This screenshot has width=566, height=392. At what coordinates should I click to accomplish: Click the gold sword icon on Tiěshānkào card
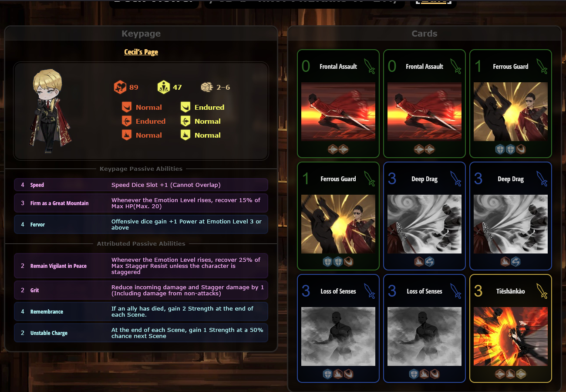pos(542,291)
